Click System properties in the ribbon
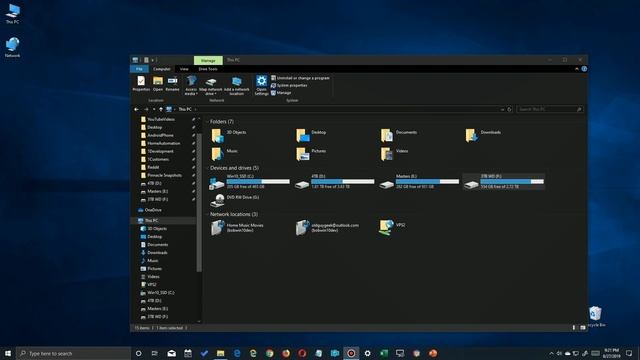640x360 pixels. coord(289,85)
